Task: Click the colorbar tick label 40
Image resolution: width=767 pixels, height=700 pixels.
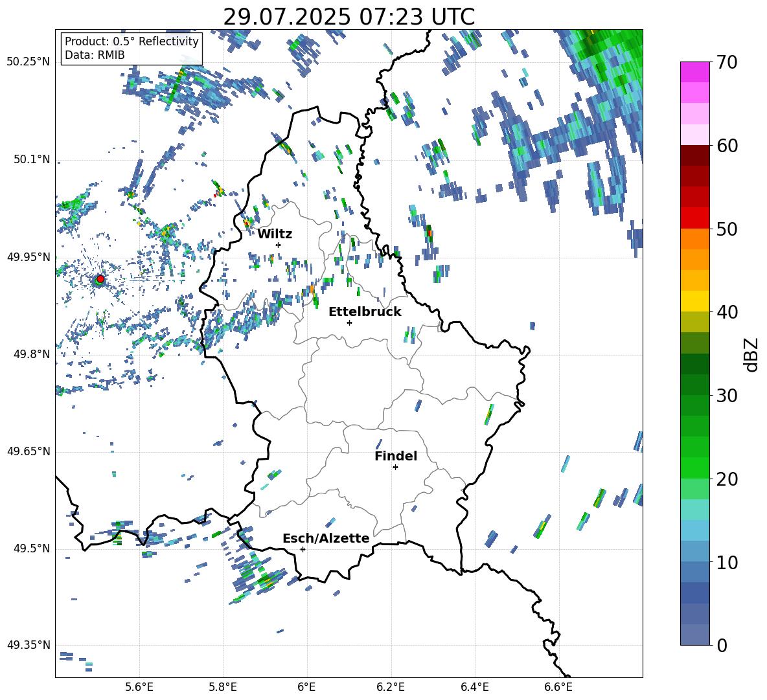Action: pos(727,312)
